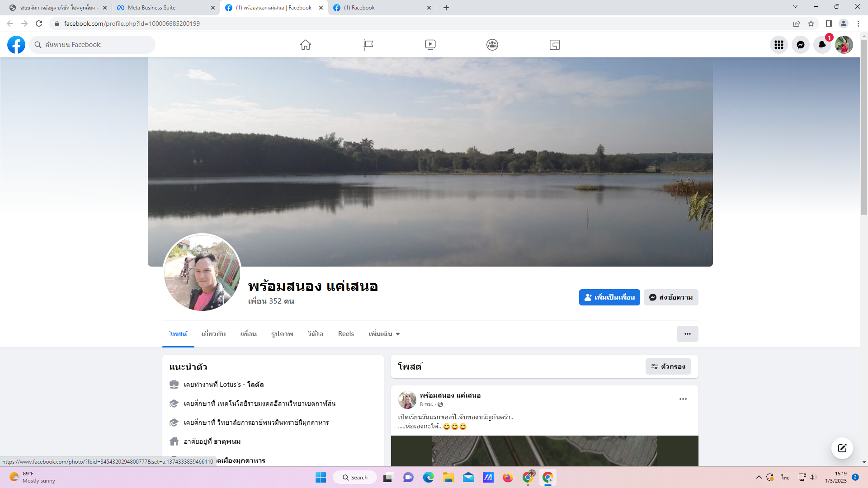
Task: Open the nine-dot Menu grid icon
Action: coord(778,45)
